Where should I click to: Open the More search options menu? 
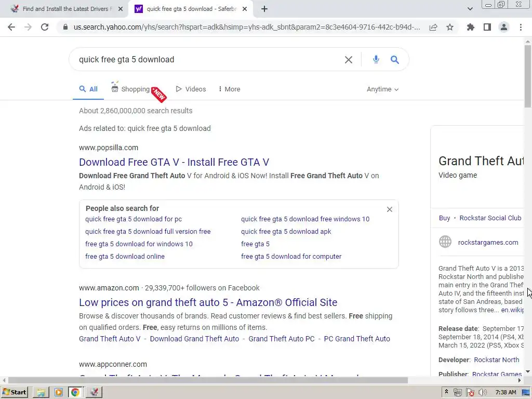(x=229, y=89)
